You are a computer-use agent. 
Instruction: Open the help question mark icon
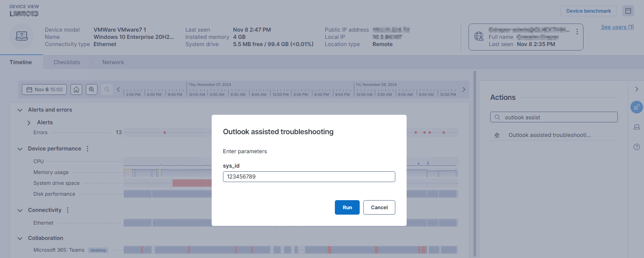click(636, 147)
